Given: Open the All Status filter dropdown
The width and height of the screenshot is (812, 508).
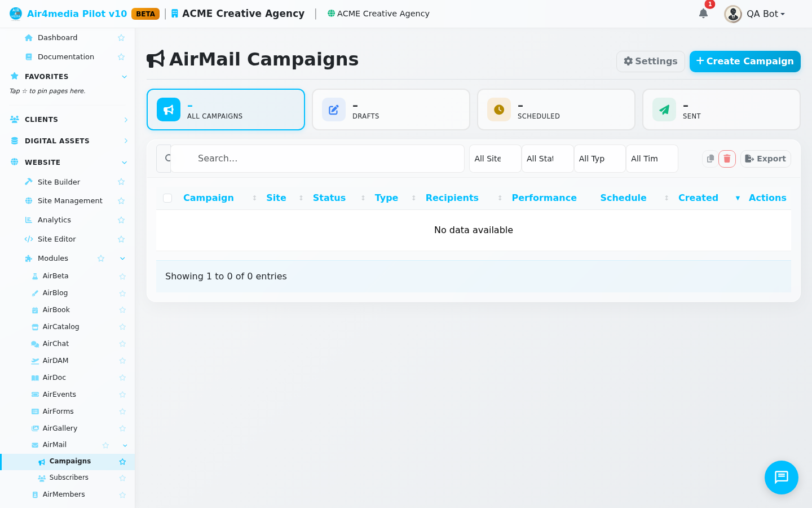Looking at the screenshot, I should pyautogui.click(x=548, y=159).
